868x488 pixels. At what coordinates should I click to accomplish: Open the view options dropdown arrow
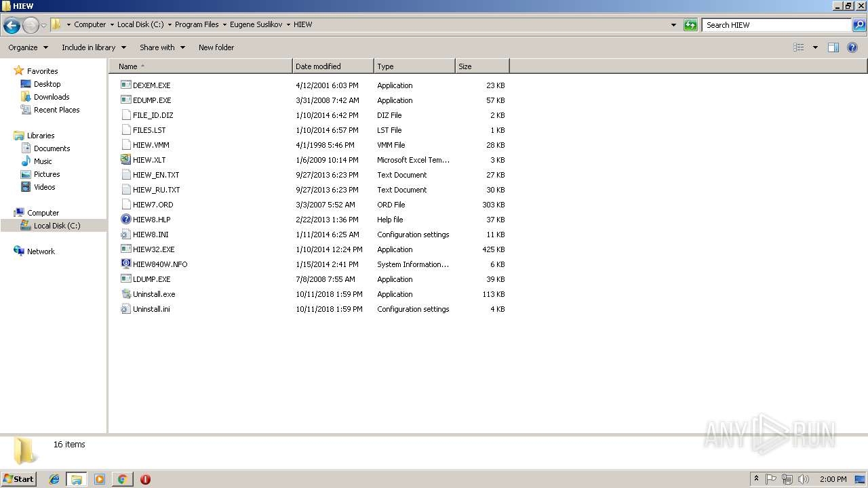815,47
